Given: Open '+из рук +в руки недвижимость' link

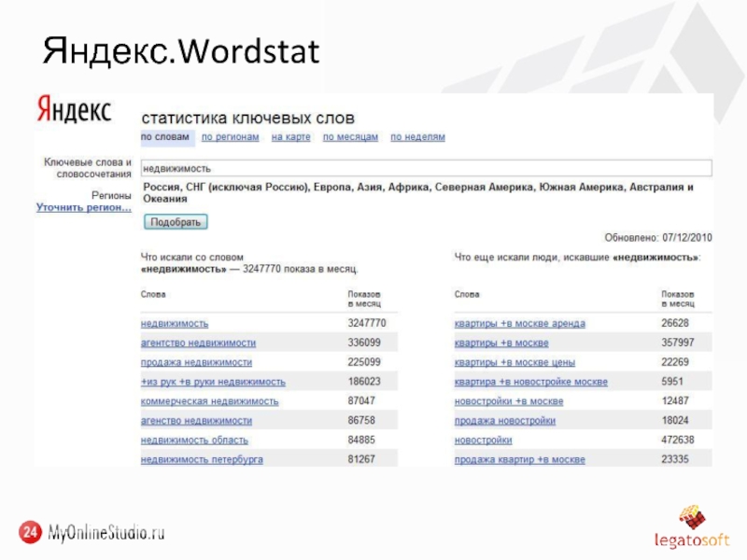Looking at the screenshot, I should [213, 382].
